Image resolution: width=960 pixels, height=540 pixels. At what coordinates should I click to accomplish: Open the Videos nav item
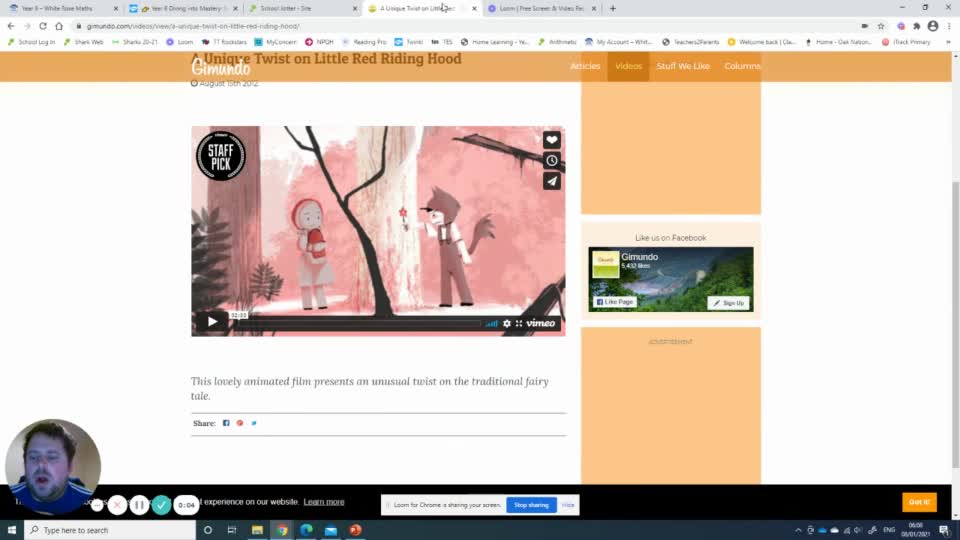coord(628,66)
